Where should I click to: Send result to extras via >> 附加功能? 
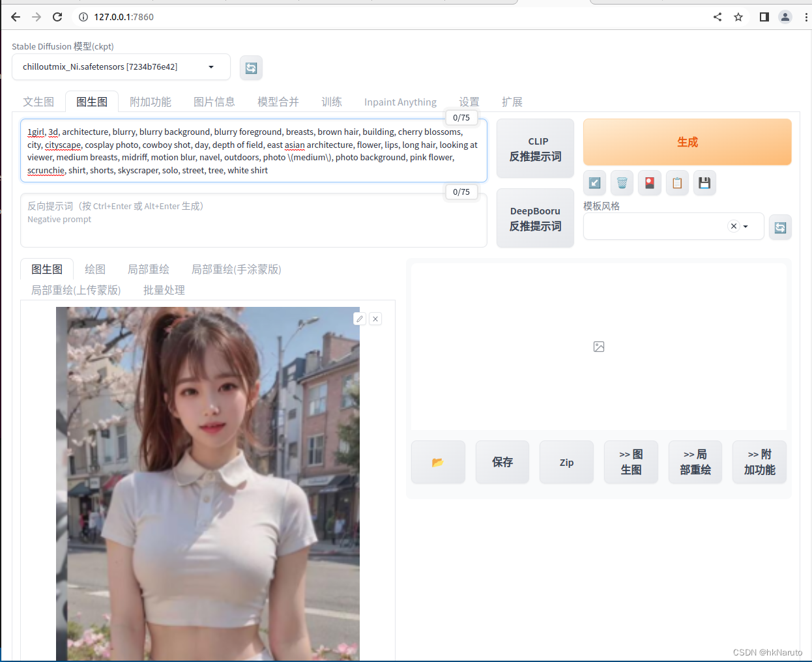pos(759,461)
